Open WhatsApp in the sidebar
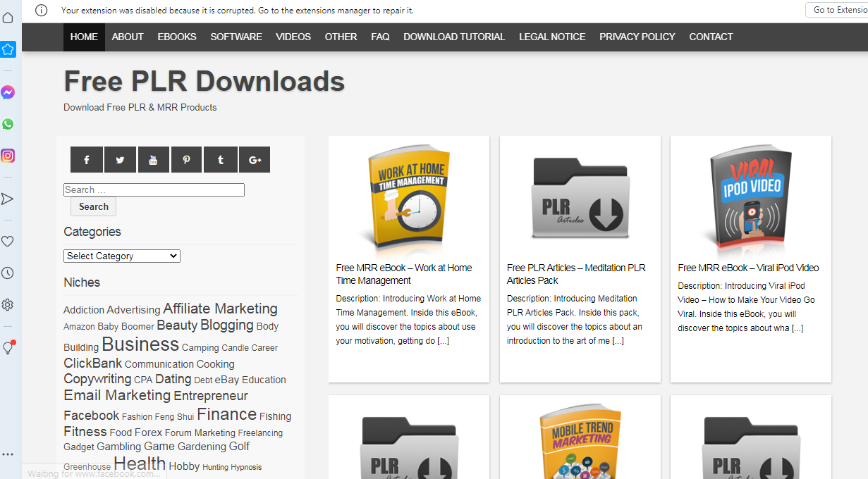868x479 pixels. coord(8,124)
